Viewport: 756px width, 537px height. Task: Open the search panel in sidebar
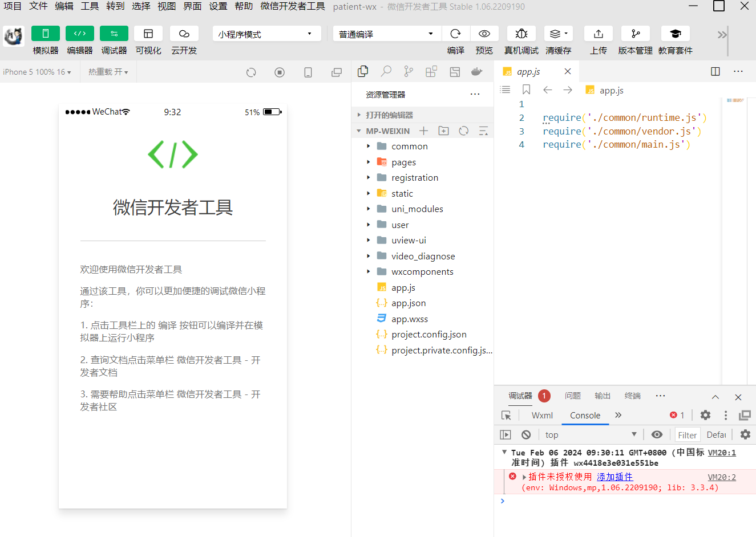386,71
